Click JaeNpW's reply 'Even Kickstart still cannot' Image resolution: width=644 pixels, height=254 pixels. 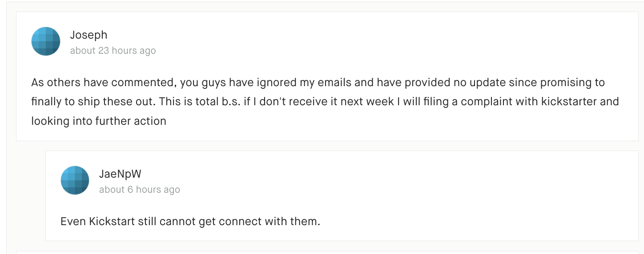tap(190, 221)
